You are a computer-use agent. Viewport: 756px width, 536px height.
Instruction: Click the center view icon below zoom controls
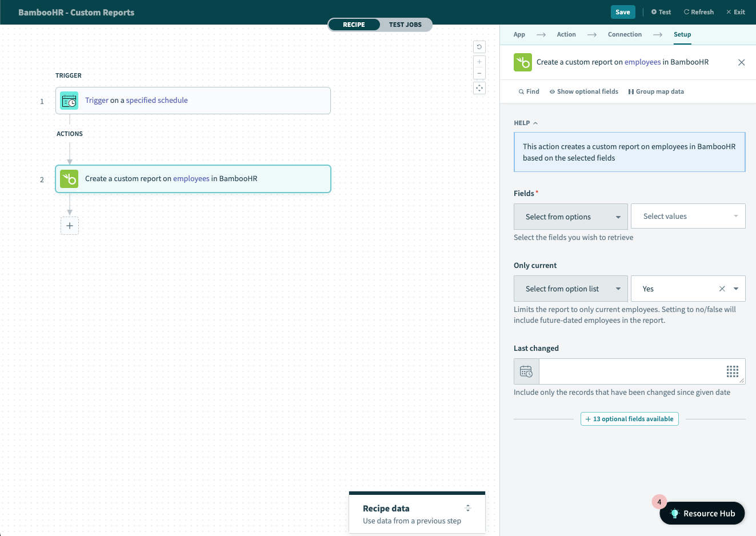coord(479,87)
